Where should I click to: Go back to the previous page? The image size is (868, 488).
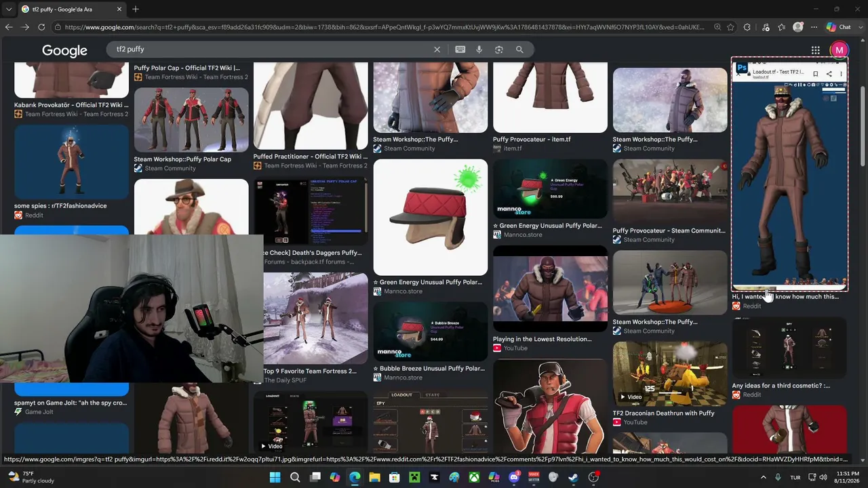pyautogui.click(x=9, y=27)
